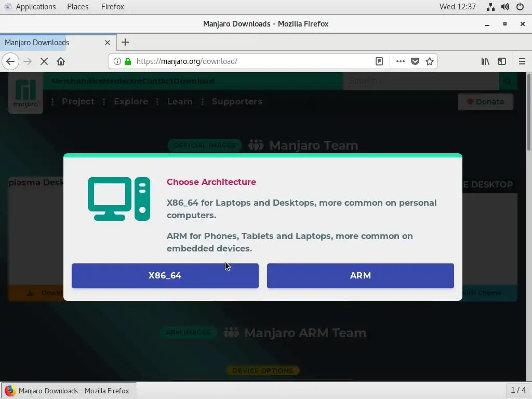Show the Firefox sidebars

(502, 61)
